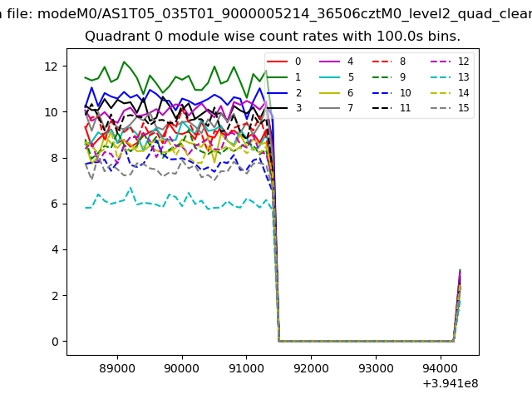Click the +3.941e8 axis offset text
Screen dimensions: 532x399
point(448,383)
